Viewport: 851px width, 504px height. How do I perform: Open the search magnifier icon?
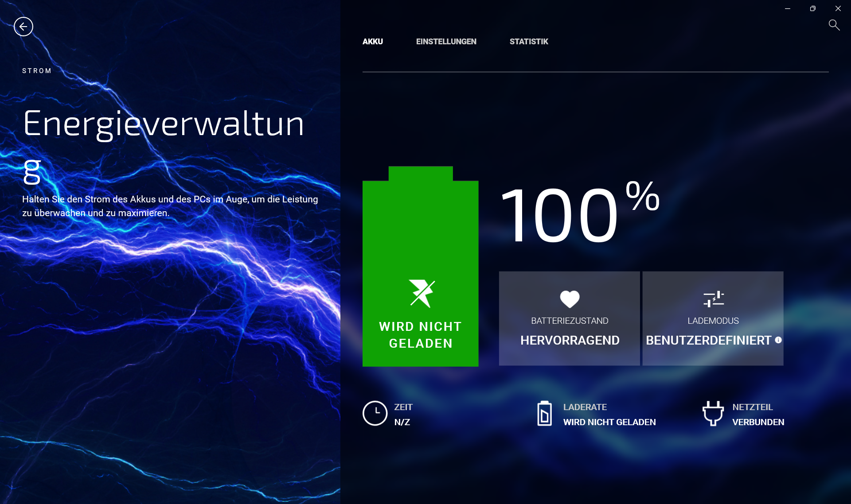coord(834,25)
